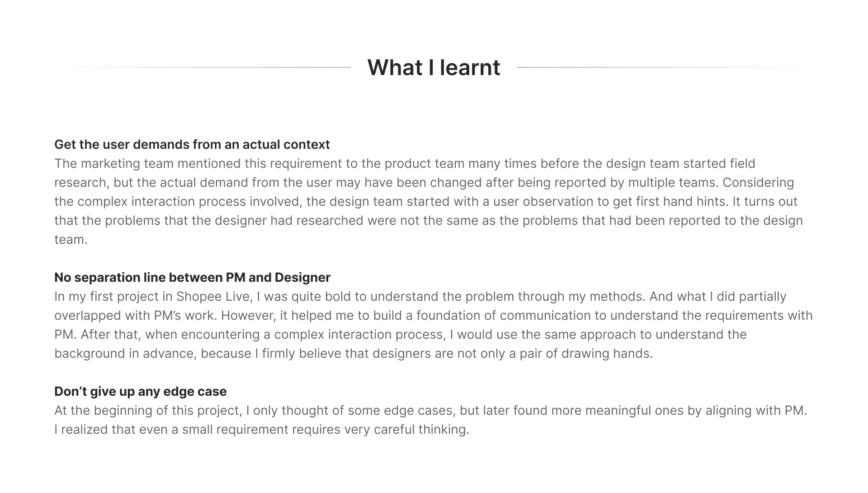868x493 pixels.
Task: Click the "Don't give up any edge case" heading
Action: point(140,392)
